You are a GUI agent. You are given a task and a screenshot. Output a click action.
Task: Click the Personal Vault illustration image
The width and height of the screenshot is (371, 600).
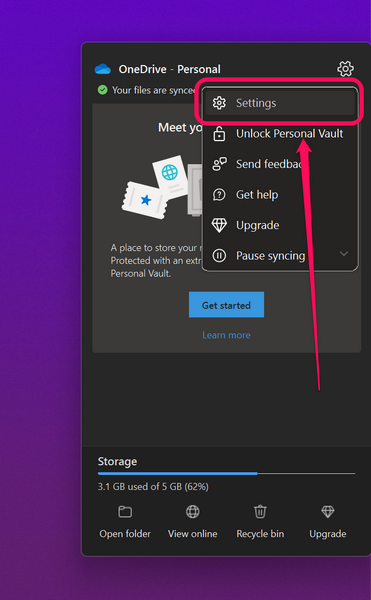click(162, 187)
